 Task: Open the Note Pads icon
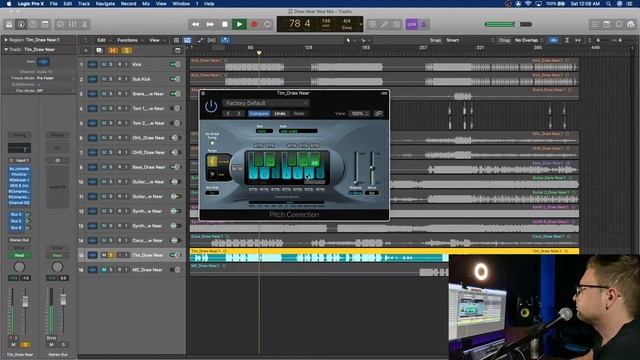pos(607,24)
